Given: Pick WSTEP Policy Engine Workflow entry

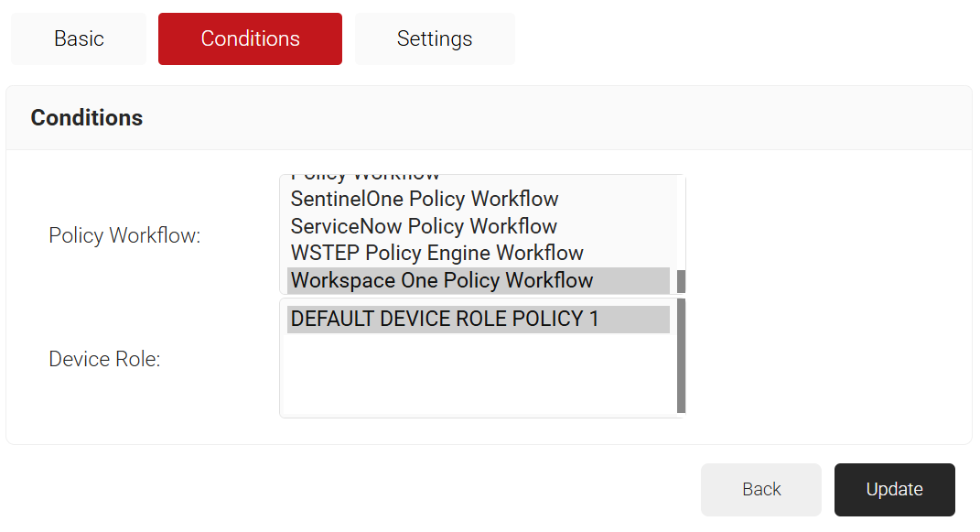Looking at the screenshot, I should pos(436,253).
